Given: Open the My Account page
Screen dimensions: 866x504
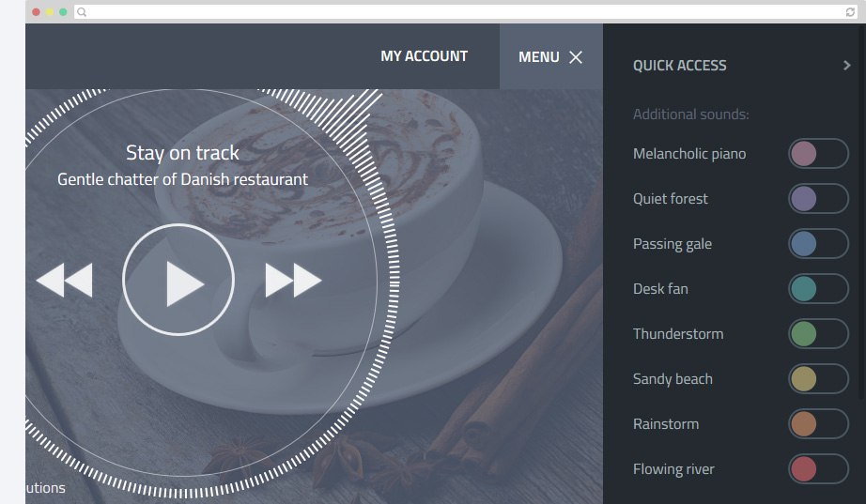Looking at the screenshot, I should [424, 56].
